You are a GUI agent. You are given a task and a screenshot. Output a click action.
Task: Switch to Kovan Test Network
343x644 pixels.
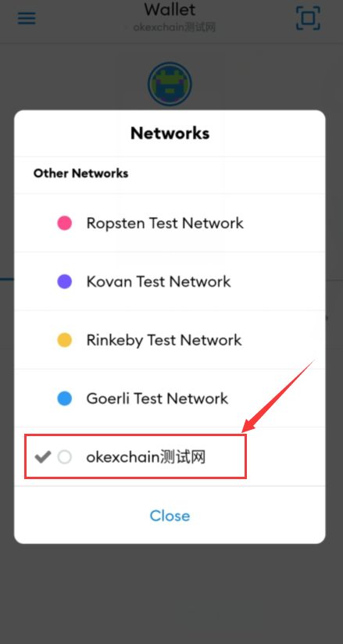pos(170,281)
